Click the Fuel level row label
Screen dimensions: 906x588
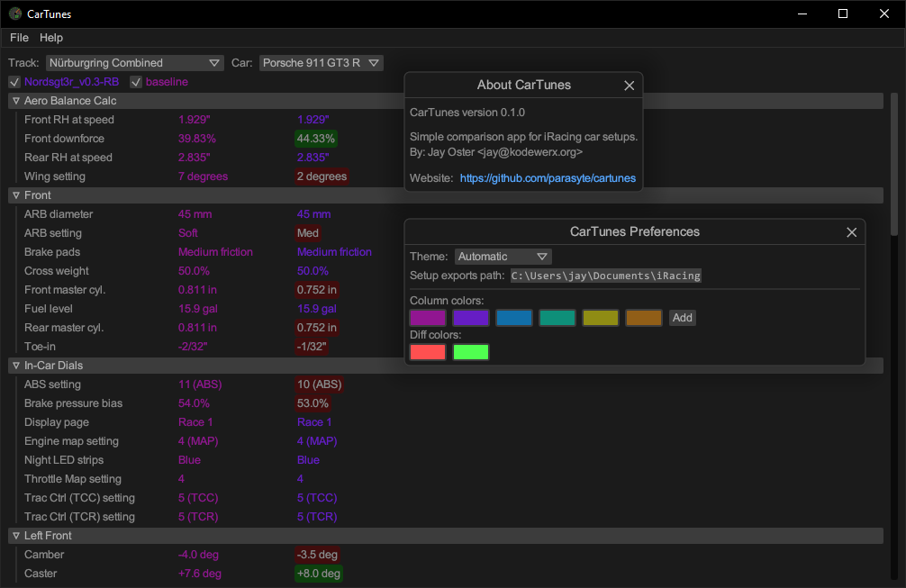pos(49,309)
